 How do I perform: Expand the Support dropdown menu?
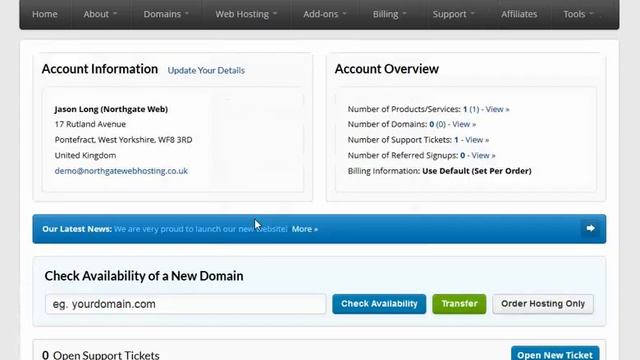[453, 14]
